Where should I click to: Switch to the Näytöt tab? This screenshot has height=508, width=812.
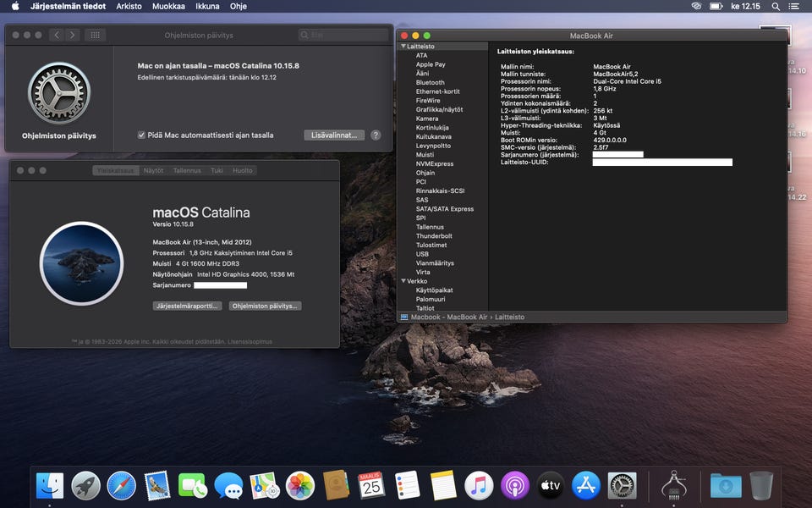coord(153,170)
